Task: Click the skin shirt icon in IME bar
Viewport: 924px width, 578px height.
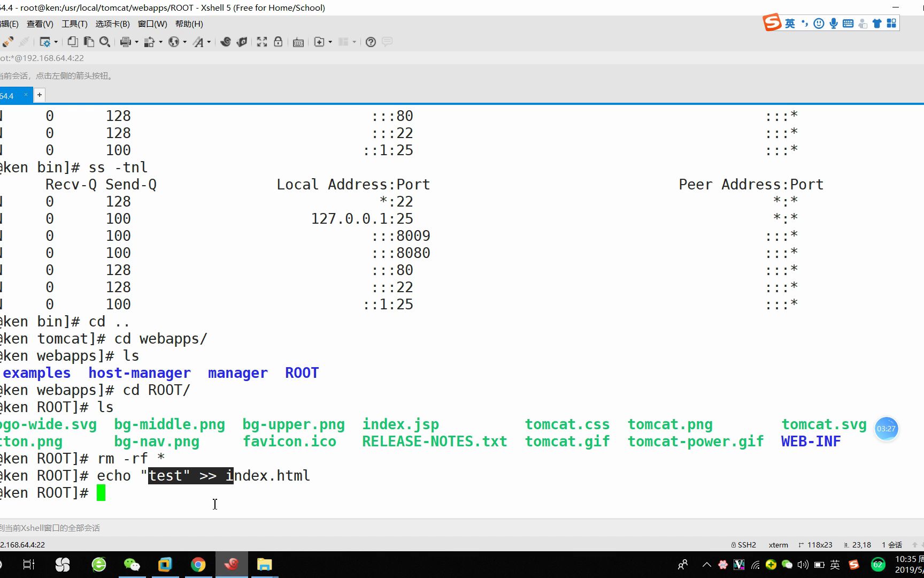Action: click(877, 24)
